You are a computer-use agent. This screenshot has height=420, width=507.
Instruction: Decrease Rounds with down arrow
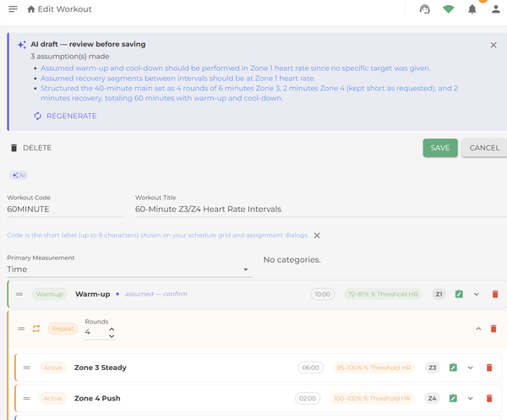(112, 336)
